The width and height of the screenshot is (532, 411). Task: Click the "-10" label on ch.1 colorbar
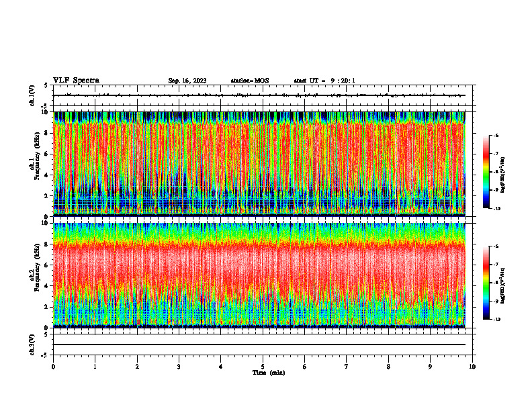tap(496, 209)
